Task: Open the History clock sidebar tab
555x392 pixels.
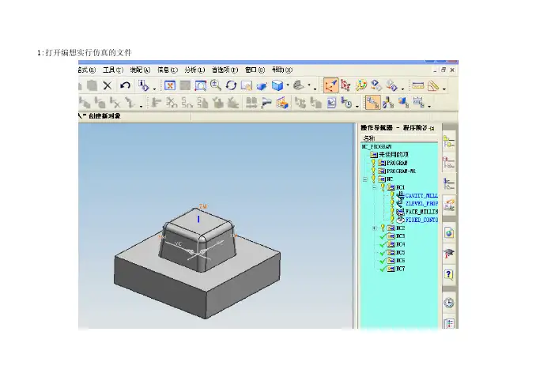Action: click(x=448, y=303)
